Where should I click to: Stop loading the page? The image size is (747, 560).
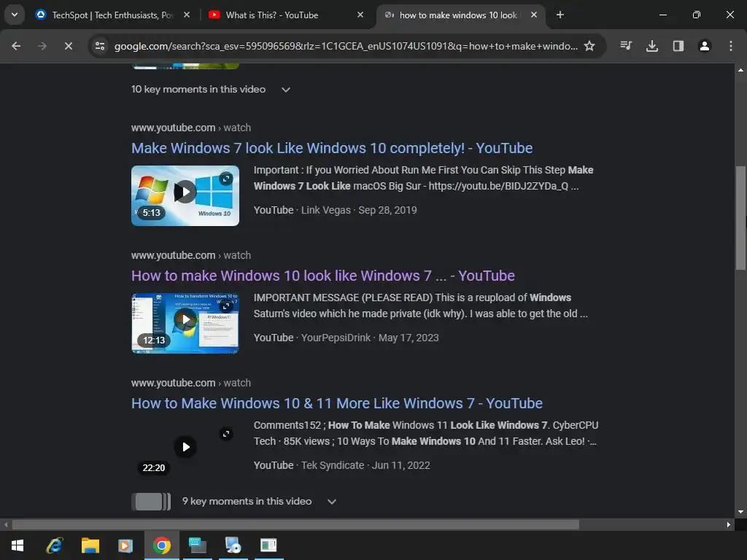(x=69, y=46)
